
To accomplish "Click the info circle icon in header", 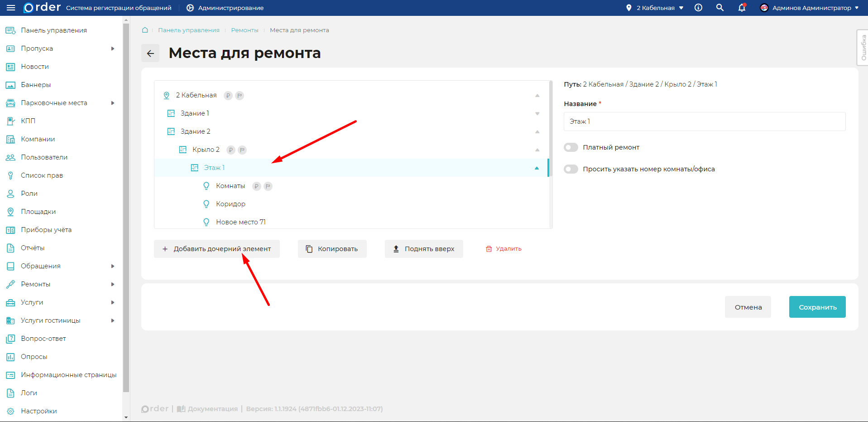I will point(698,8).
